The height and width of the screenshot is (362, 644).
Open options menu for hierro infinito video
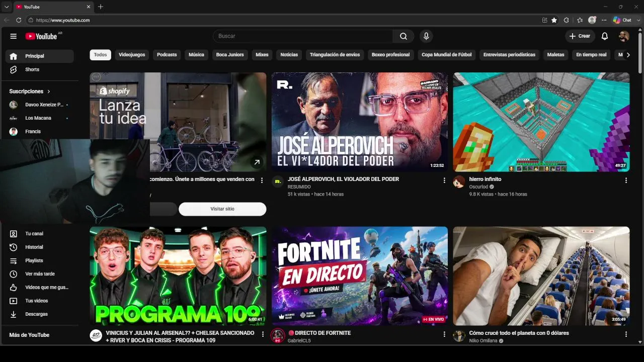pyautogui.click(x=626, y=180)
